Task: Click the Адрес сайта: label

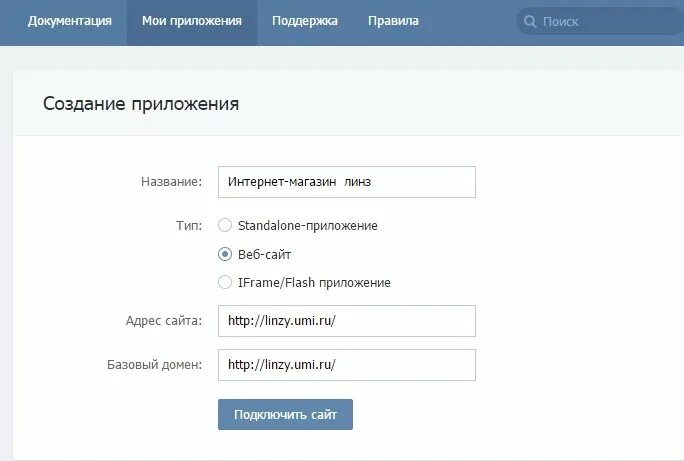Action: click(x=164, y=321)
